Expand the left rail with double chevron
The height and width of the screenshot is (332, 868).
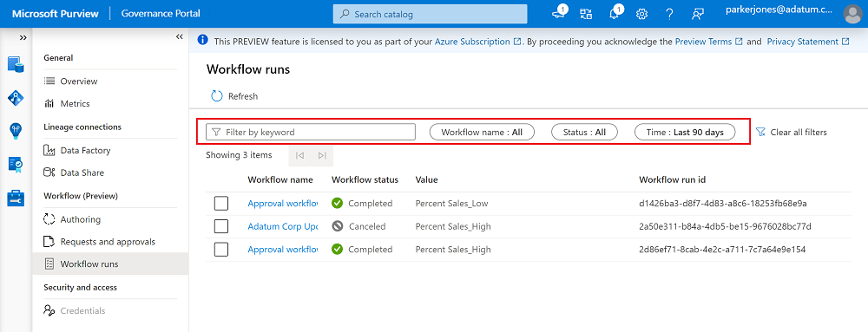click(x=23, y=37)
